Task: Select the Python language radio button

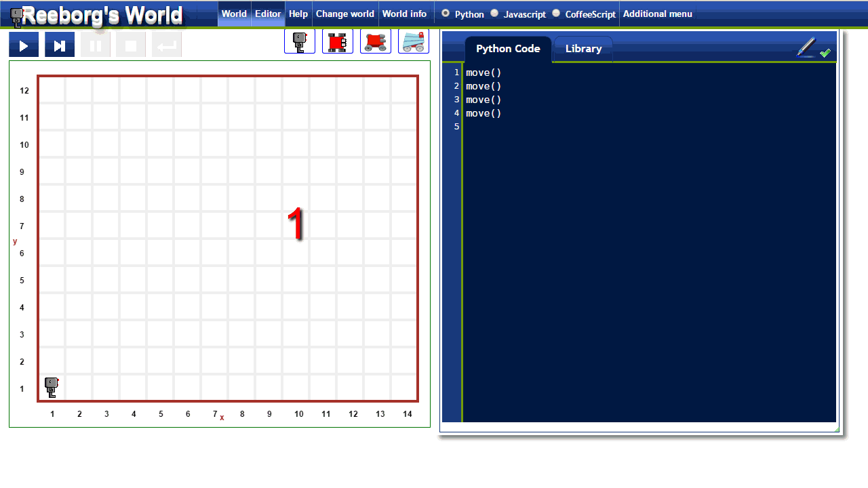Action: coord(446,13)
